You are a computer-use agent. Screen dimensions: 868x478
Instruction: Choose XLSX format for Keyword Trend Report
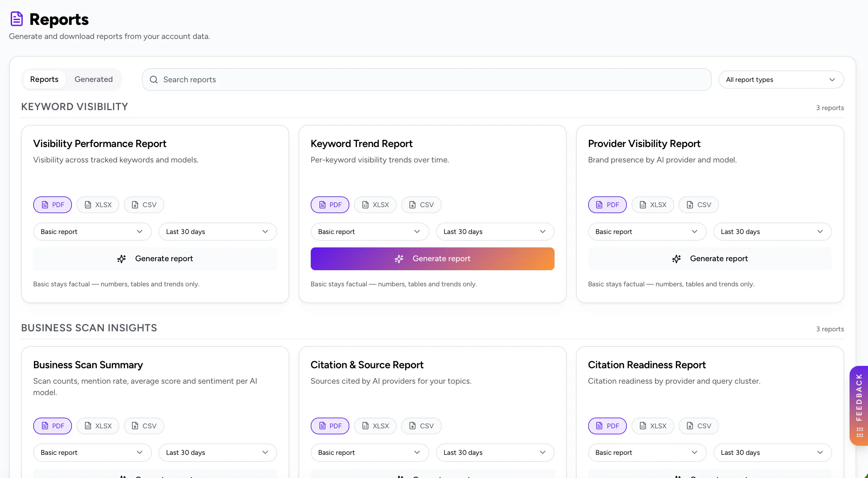pos(375,205)
